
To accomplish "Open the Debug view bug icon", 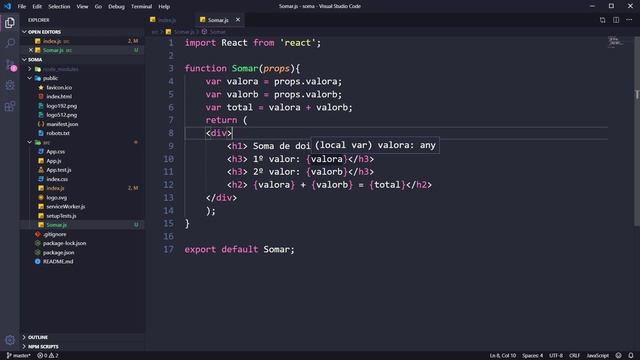I will click(x=10, y=85).
